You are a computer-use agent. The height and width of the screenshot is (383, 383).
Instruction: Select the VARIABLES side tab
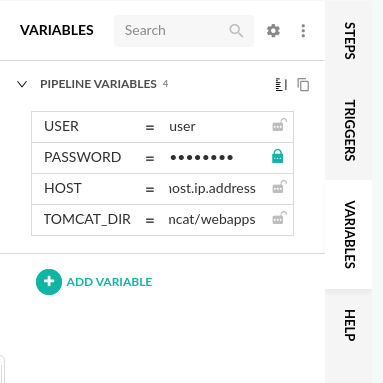(x=349, y=234)
